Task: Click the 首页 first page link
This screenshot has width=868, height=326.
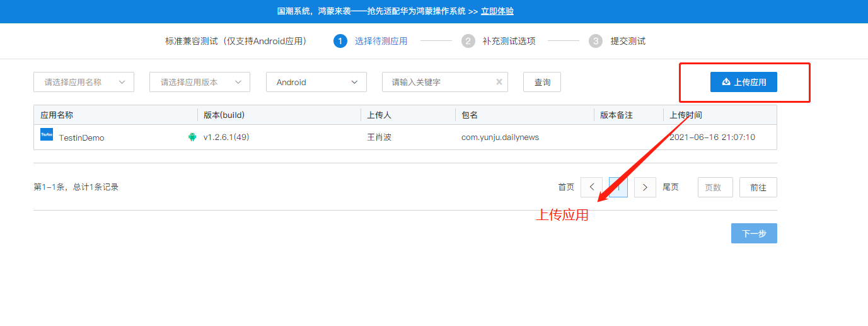Action: pyautogui.click(x=566, y=187)
